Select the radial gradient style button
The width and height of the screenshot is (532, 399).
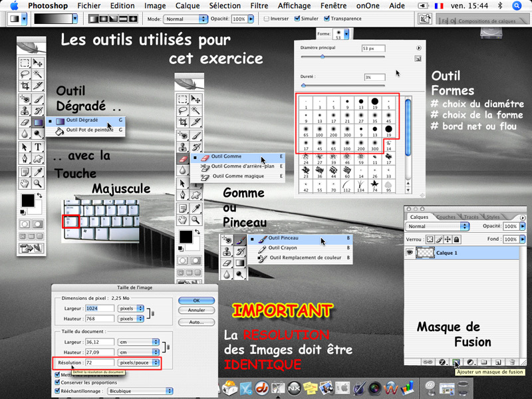tap(103, 19)
